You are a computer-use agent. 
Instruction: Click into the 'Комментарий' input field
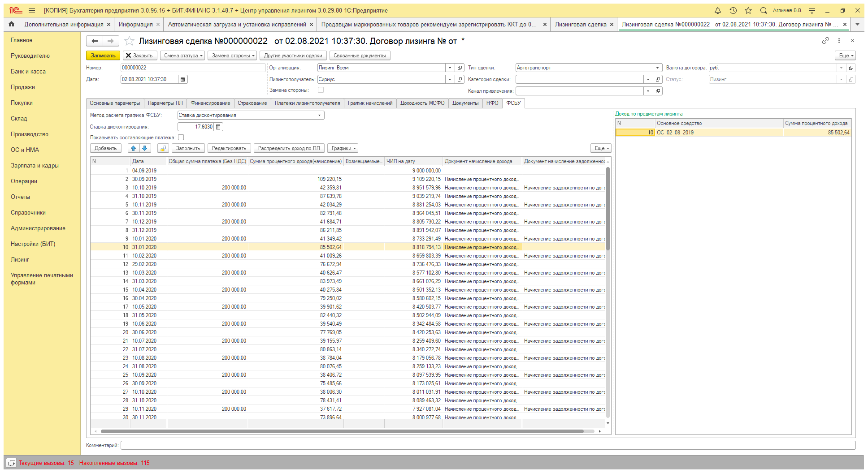(x=488, y=445)
